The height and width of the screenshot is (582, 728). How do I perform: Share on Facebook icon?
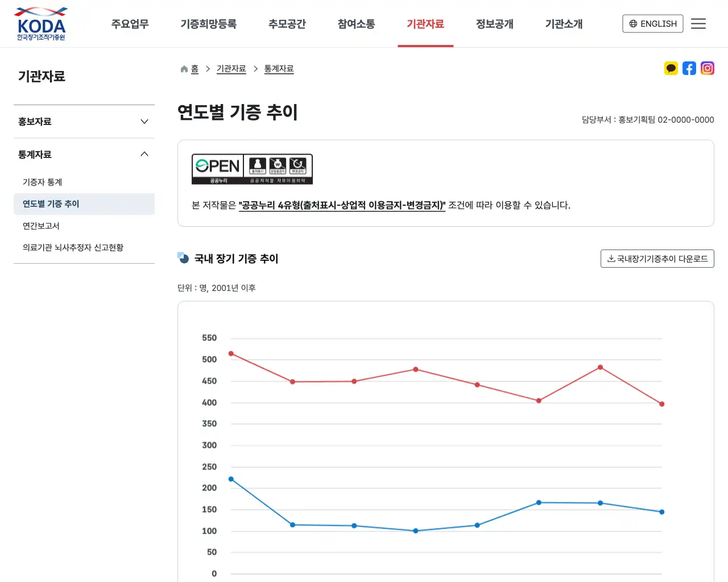pyautogui.click(x=689, y=69)
